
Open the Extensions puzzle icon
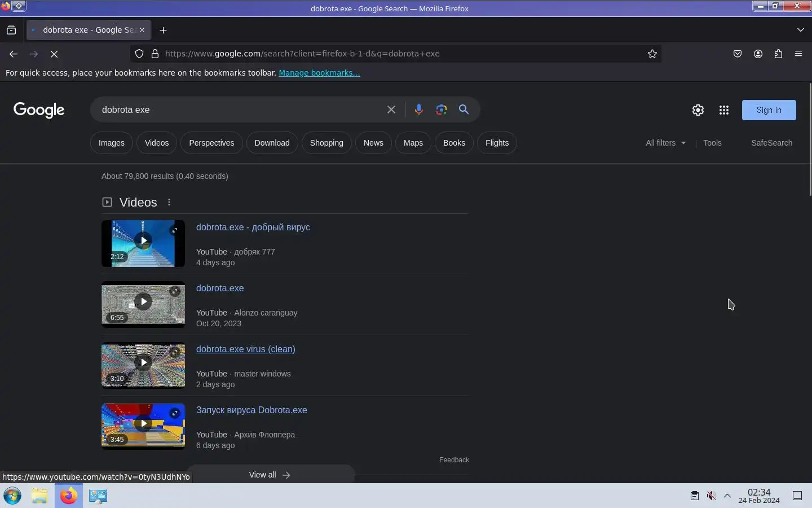coord(778,54)
